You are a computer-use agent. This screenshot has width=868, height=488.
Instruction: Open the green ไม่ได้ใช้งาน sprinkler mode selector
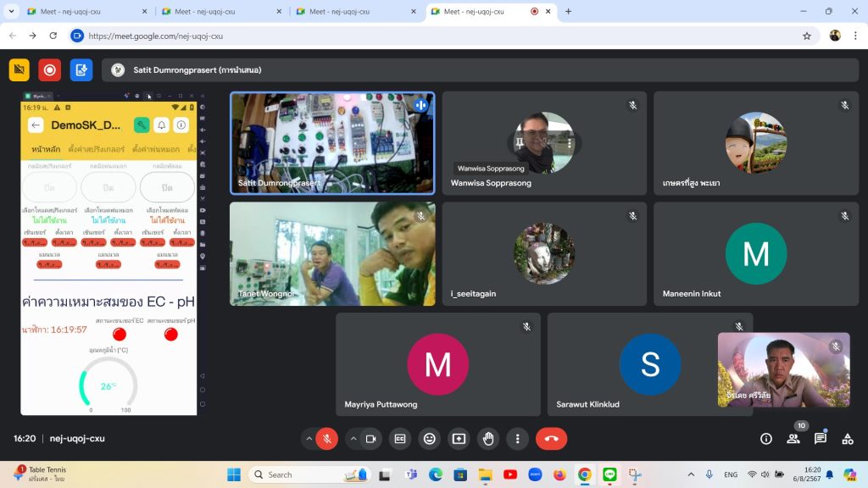[x=49, y=220]
